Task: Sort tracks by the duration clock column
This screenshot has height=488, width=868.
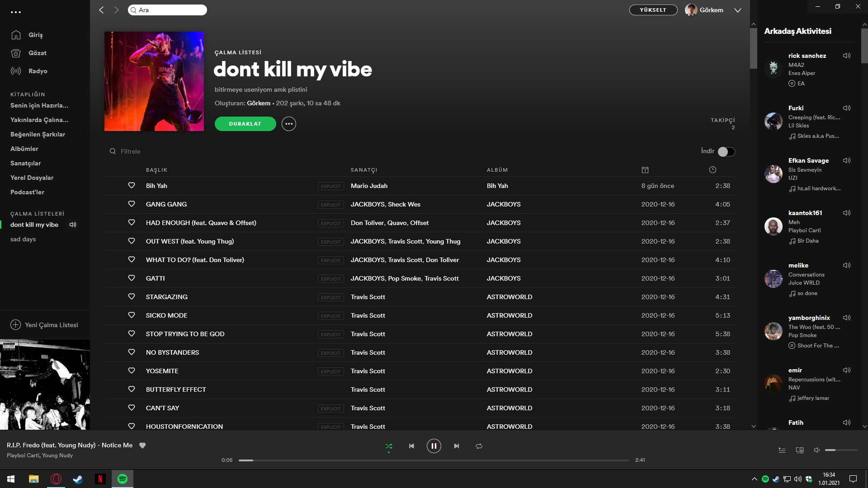Action: [x=712, y=170]
